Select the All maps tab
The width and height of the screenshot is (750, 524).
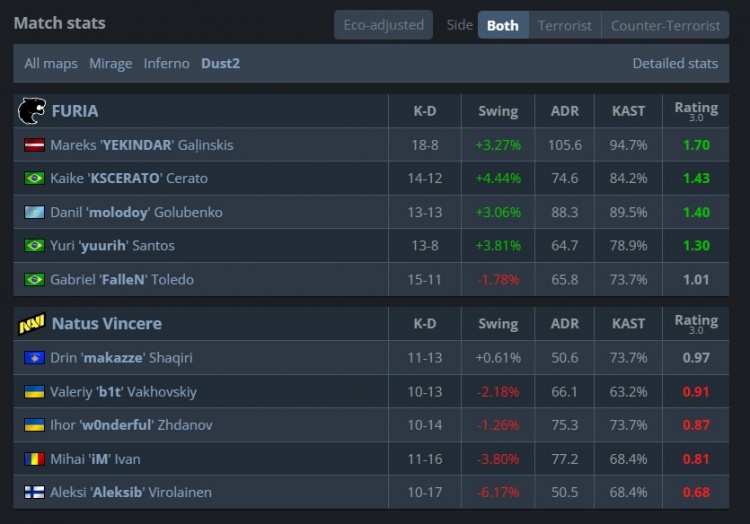pos(51,63)
